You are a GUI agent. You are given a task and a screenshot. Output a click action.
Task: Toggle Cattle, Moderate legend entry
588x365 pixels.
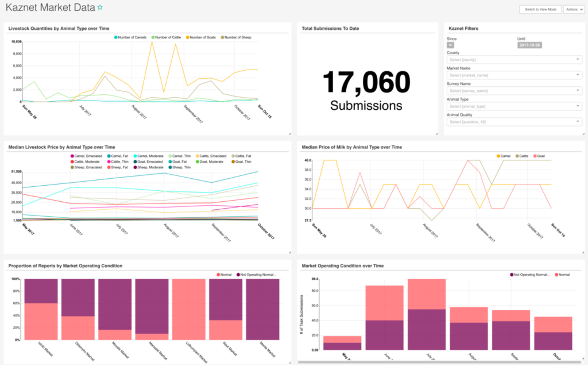[x=85, y=162]
